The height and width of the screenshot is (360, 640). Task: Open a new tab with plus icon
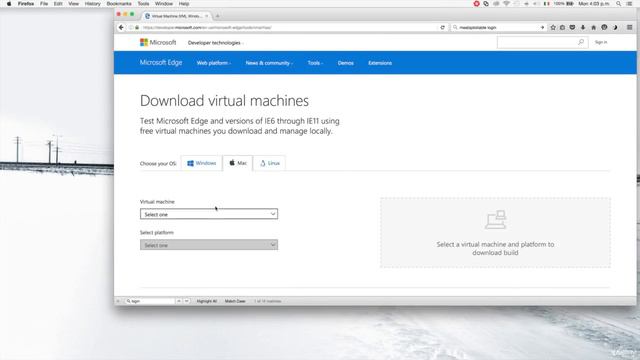(218, 16)
